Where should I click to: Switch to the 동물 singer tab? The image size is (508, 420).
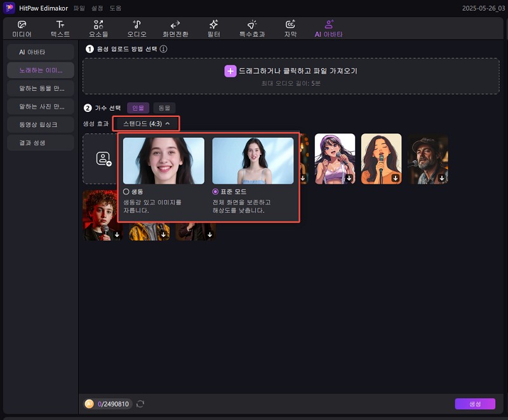point(164,108)
